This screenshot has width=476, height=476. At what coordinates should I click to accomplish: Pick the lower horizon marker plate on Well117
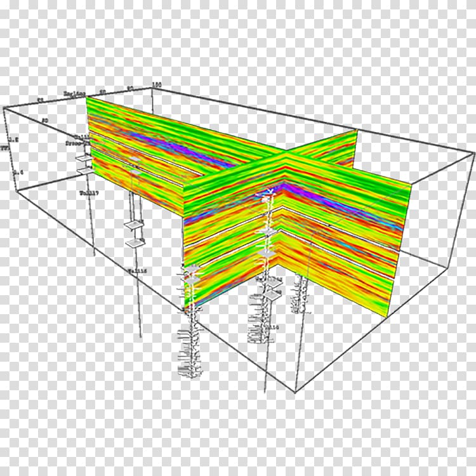(x=84, y=170)
